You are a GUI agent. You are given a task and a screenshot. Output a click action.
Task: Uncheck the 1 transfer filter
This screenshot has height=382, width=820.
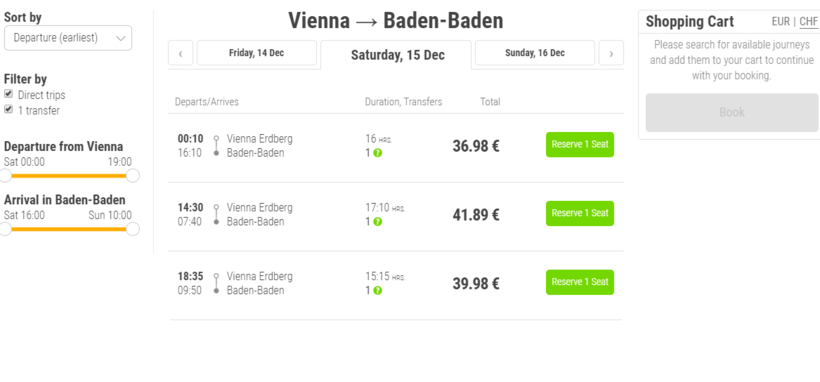pos(8,109)
